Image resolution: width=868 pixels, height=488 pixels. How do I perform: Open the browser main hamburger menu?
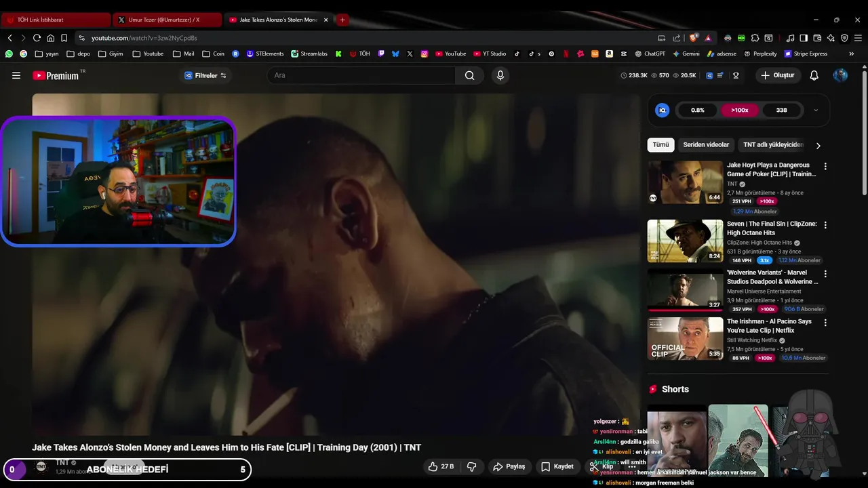tap(859, 38)
